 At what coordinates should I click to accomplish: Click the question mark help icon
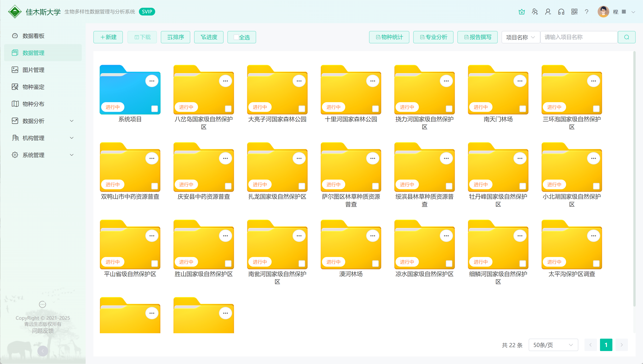[x=586, y=12]
